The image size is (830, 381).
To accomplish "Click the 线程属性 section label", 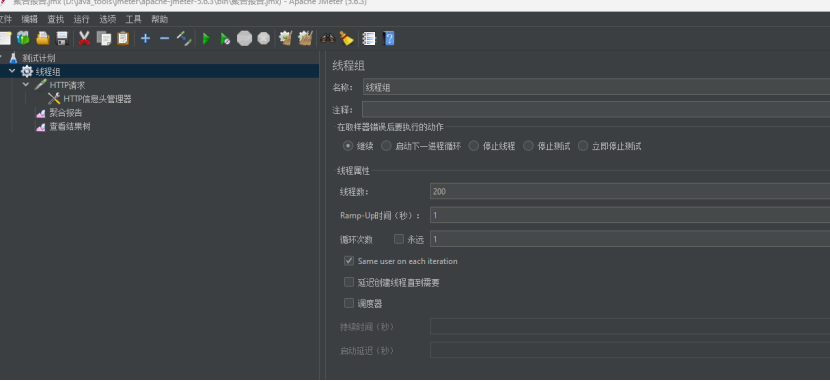I will (354, 170).
